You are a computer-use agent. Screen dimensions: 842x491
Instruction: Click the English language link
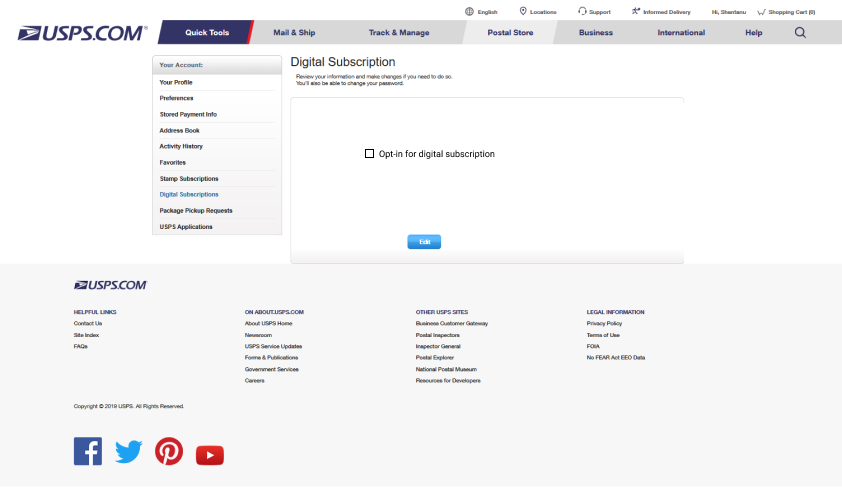[488, 12]
